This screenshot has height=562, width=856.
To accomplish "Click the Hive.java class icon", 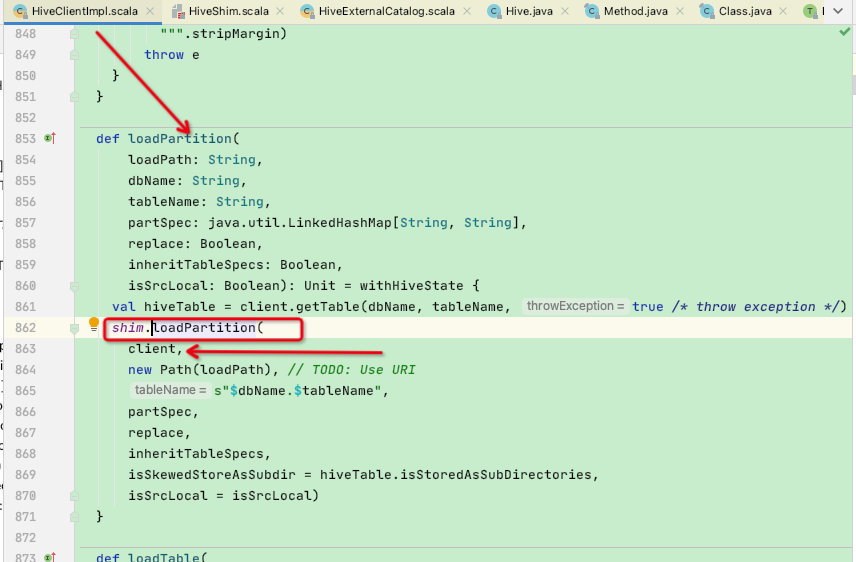I will [x=494, y=11].
